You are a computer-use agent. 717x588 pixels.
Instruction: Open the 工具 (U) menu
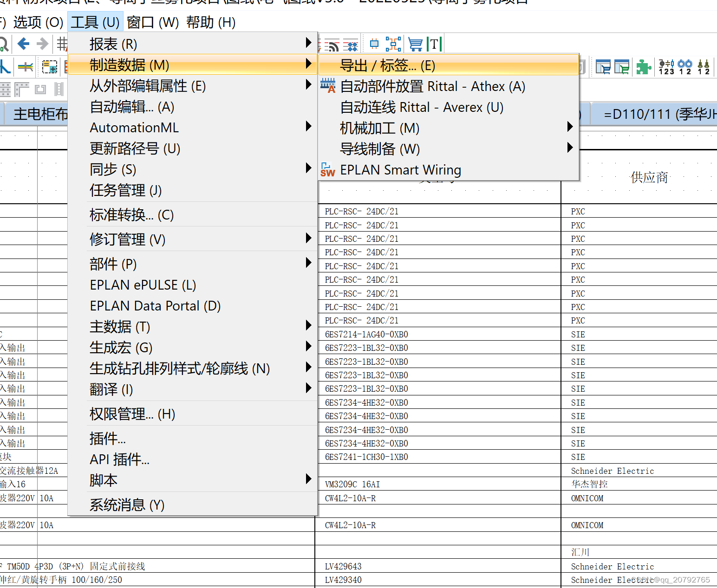pyautogui.click(x=95, y=22)
